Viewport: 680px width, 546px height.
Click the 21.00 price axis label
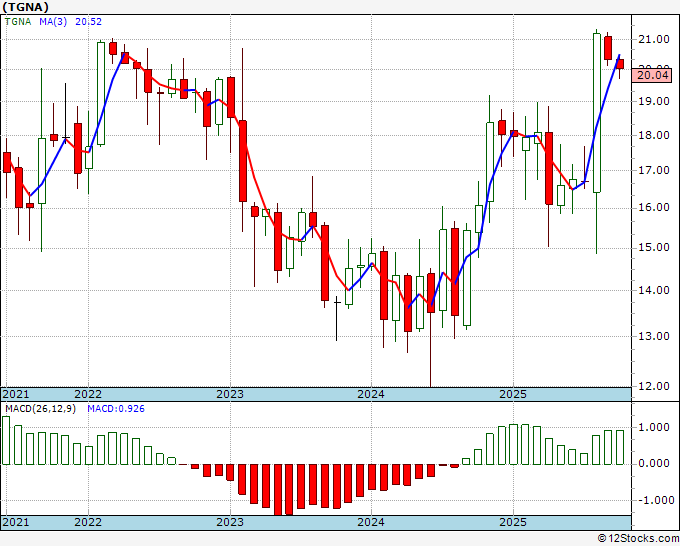tap(654, 39)
